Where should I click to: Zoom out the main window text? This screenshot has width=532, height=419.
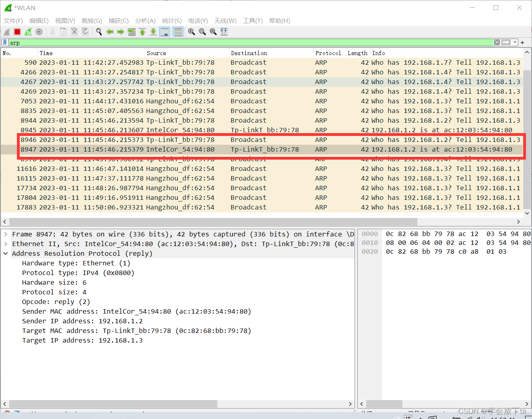tap(202, 32)
